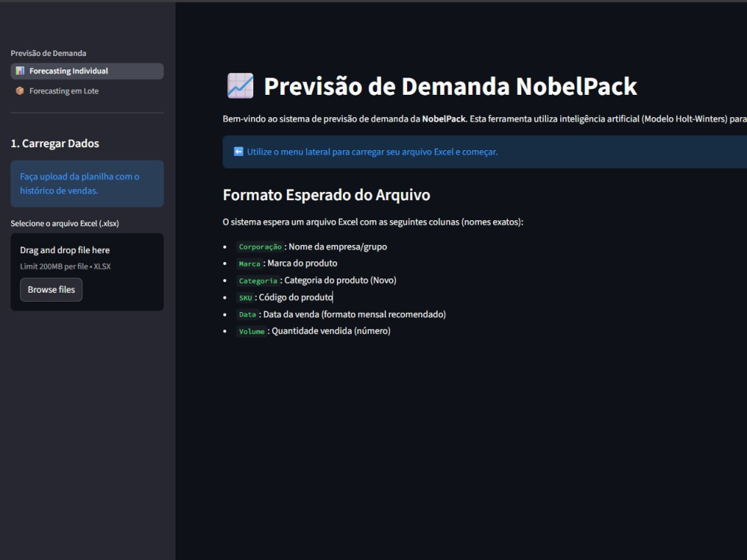Click the Previsão de Demanda sidebar section label
Image resolution: width=747 pixels, height=560 pixels.
48,53
